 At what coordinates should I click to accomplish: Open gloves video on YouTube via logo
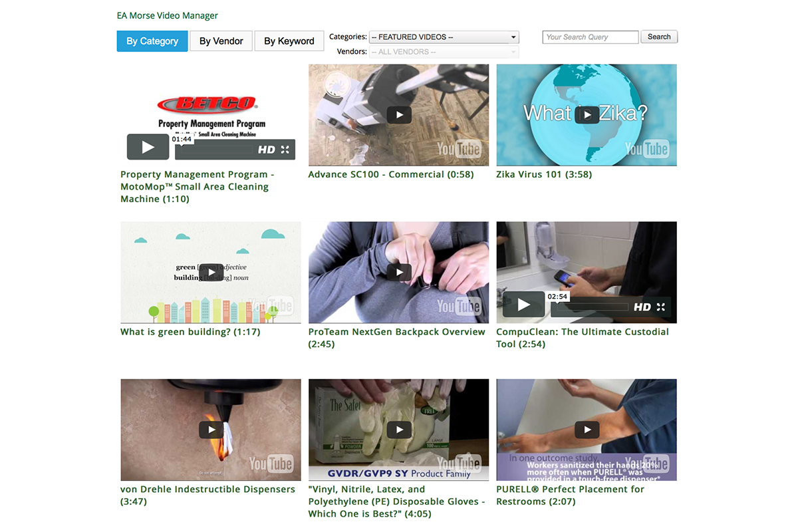pyautogui.click(x=459, y=464)
